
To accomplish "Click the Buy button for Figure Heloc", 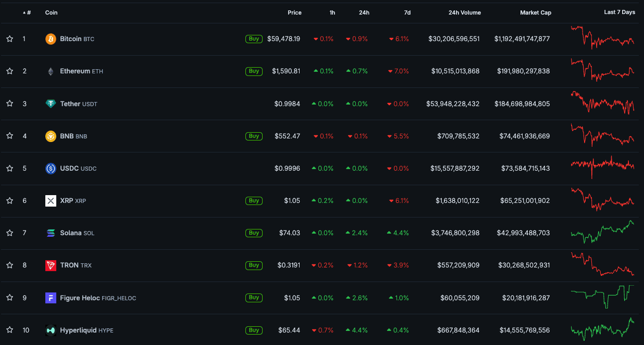I will coord(254,298).
